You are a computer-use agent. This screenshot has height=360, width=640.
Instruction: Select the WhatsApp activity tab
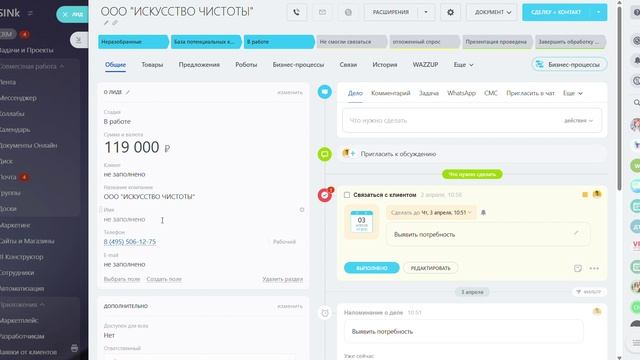tap(461, 93)
